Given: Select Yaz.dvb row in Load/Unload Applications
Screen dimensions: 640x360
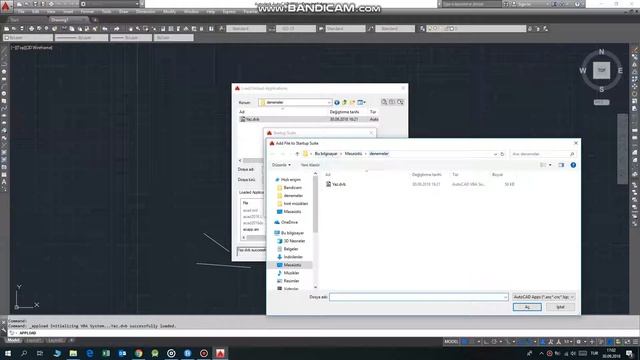Looking at the screenshot, I should click(x=309, y=119).
